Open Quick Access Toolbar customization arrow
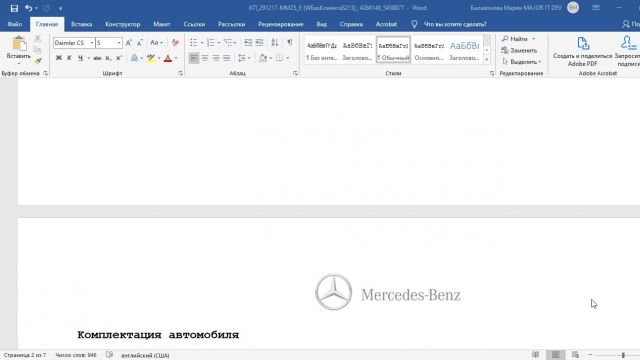640x360 pixels. (60, 9)
